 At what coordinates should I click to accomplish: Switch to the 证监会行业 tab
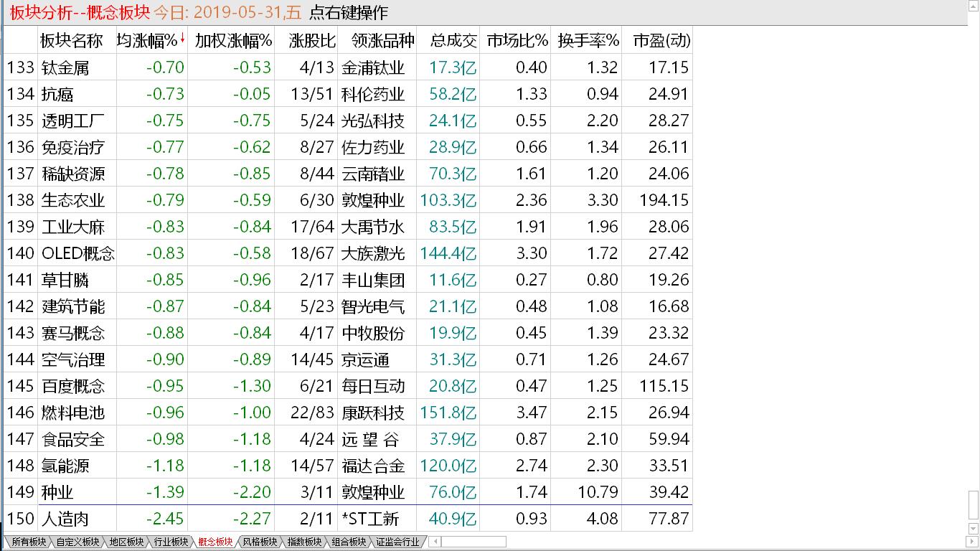(397, 542)
